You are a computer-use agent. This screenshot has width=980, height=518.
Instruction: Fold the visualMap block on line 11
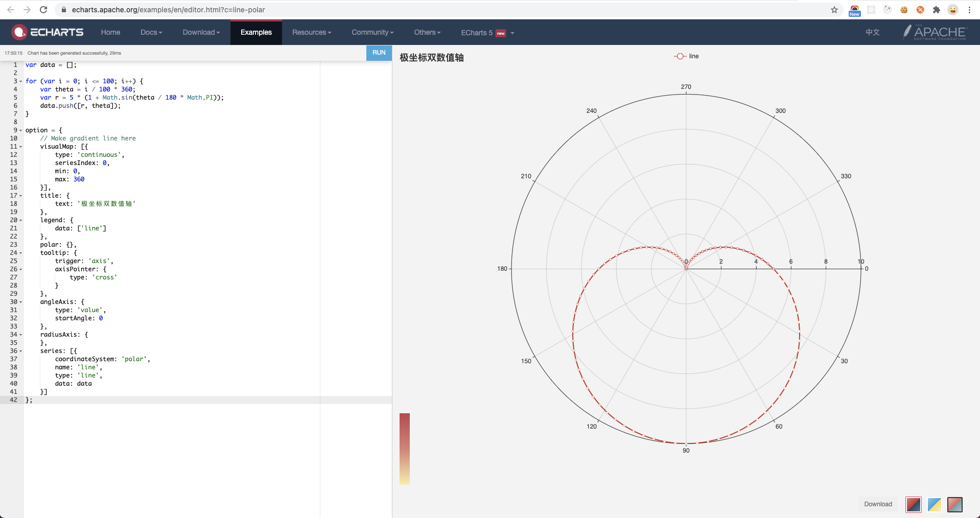(x=21, y=147)
